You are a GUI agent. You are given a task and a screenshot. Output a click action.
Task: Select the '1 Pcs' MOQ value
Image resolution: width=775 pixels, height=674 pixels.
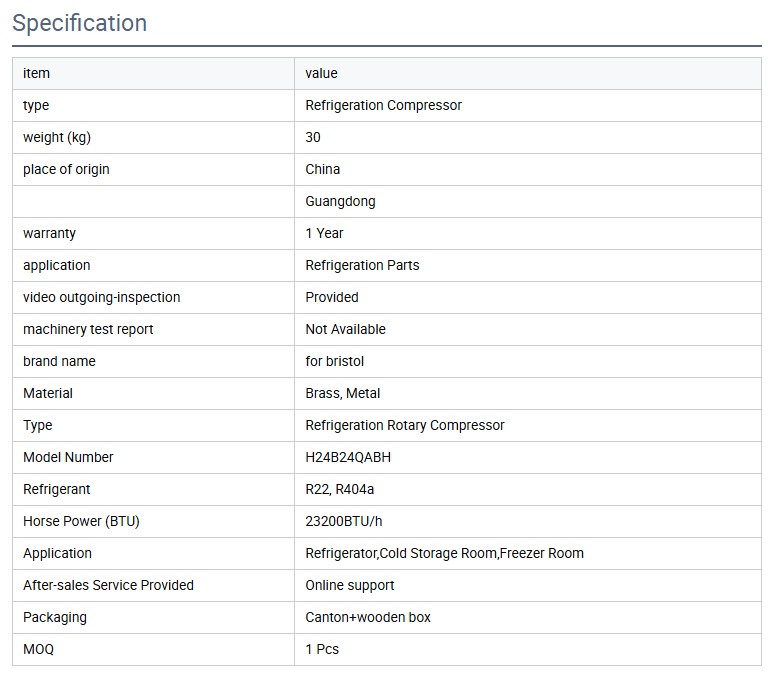[x=322, y=649]
